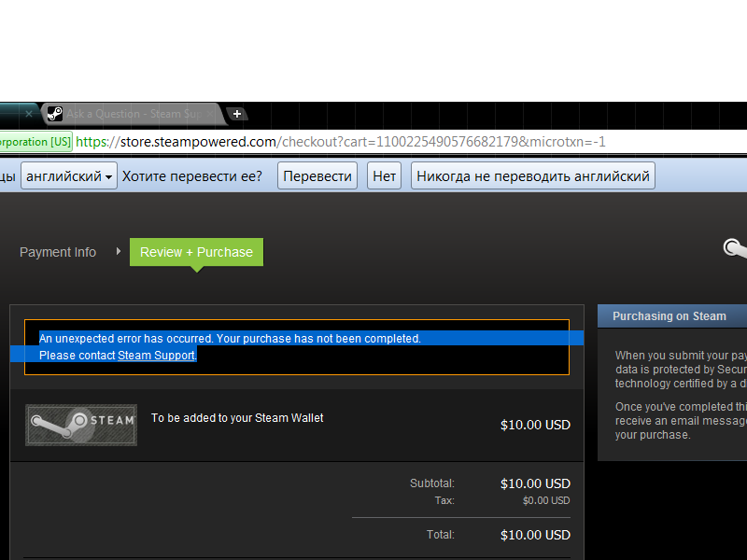Image resolution: width=747 pixels, height=560 pixels.
Task: Select the Review + Purchase step
Action: (196, 252)
